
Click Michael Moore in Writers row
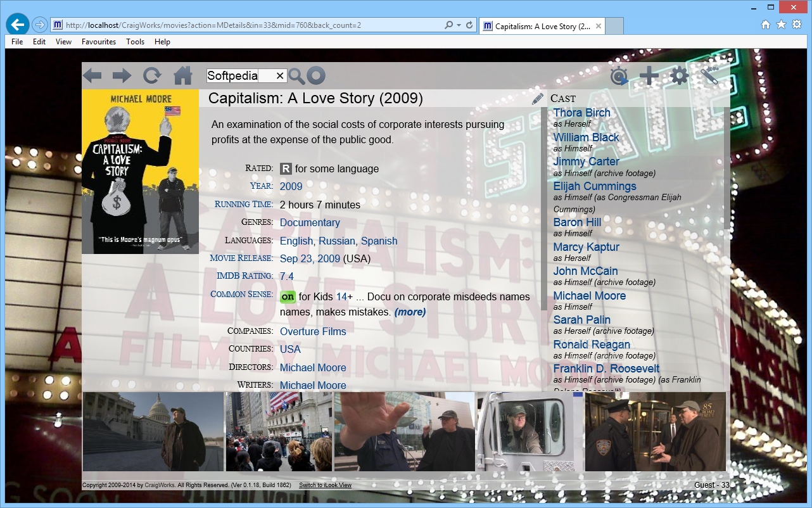[x=313, y=385]
